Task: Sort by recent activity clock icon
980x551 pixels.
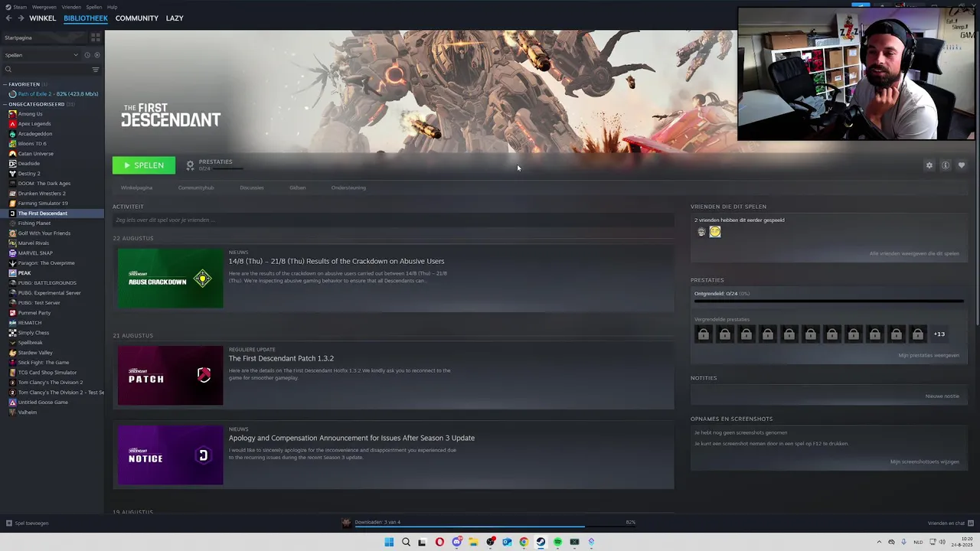Action: (x=87, y=55)
